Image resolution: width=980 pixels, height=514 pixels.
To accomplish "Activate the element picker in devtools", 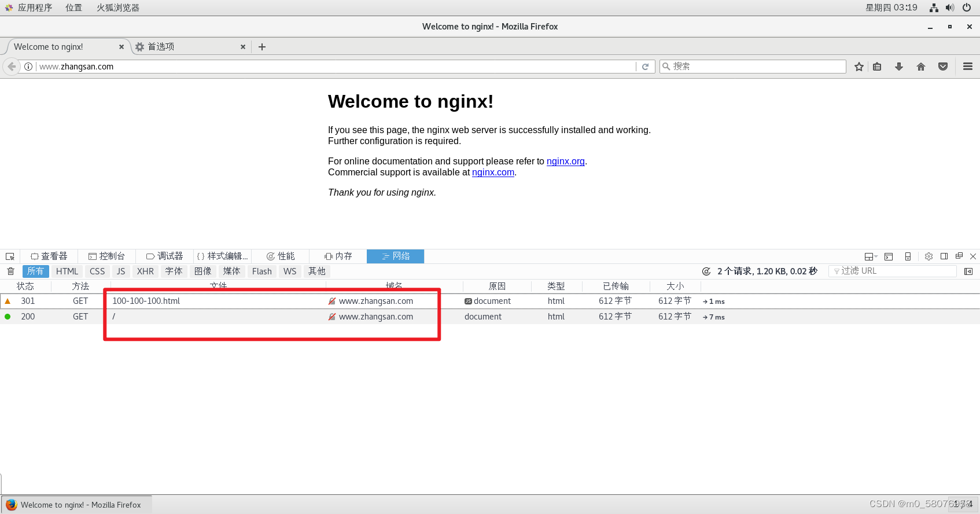I will pyautogui.click(x=10, y=256).
